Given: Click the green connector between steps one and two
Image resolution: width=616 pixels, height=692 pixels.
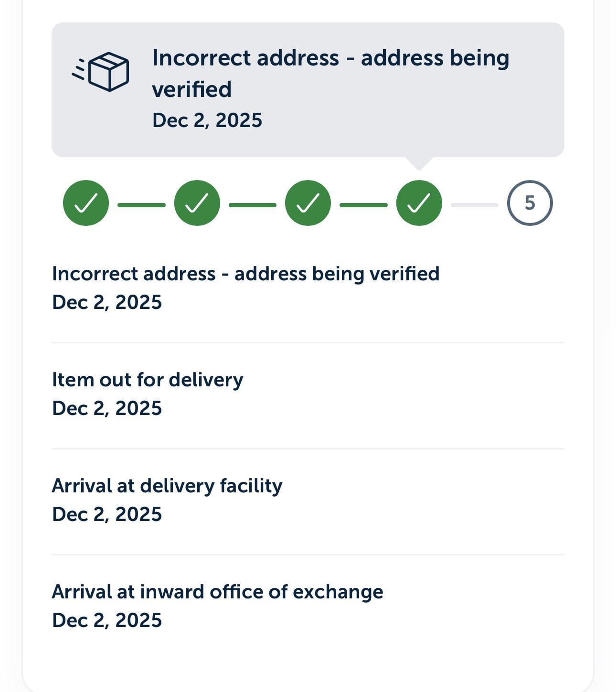Looking at the screenshot, I should pyautogui.click(x=141, y=205).
